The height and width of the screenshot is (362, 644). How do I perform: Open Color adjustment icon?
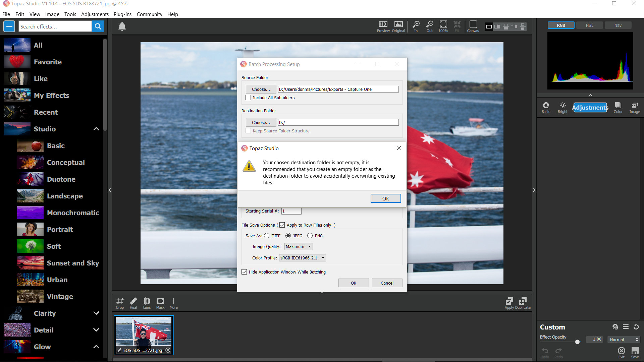tap(618, 108)
